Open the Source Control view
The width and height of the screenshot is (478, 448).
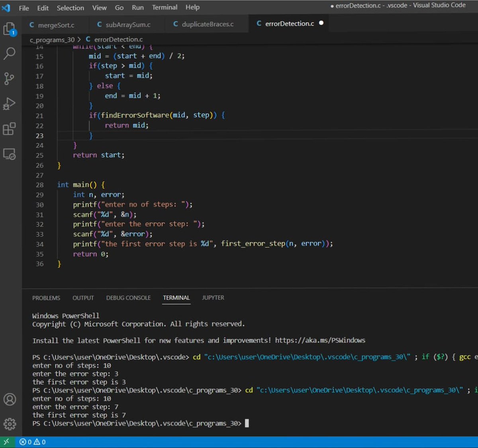(9, 79)
